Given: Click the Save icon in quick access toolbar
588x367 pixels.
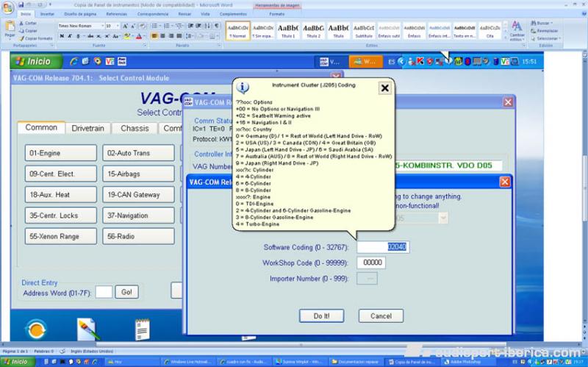Looking at the screenshot, I should coord(21,5).
